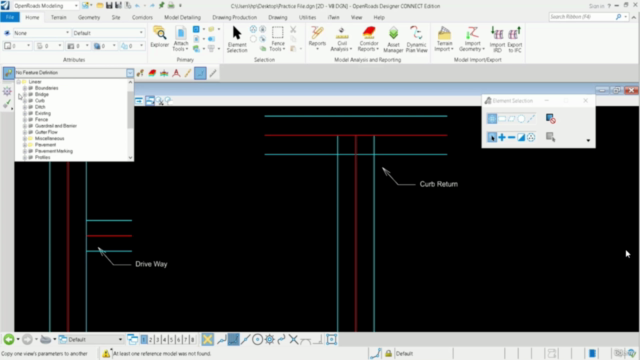The width and height of the screenshot is (640, 360).
Task: Open Fence Tools
Action: (278, 39)
